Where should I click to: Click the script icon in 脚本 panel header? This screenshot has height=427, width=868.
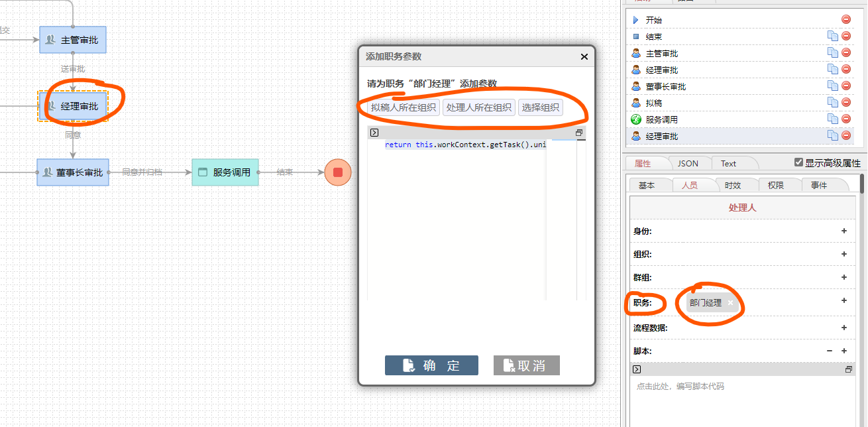point(637,369)
